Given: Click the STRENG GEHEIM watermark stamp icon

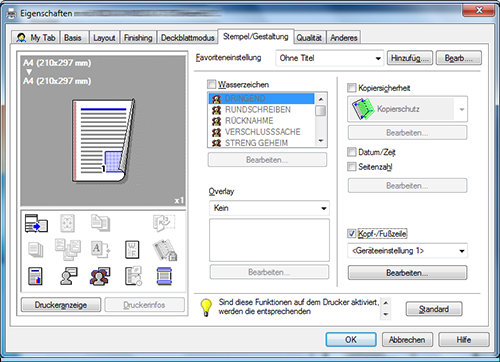Looking at the screenshot, I should [x=217, y=143].
